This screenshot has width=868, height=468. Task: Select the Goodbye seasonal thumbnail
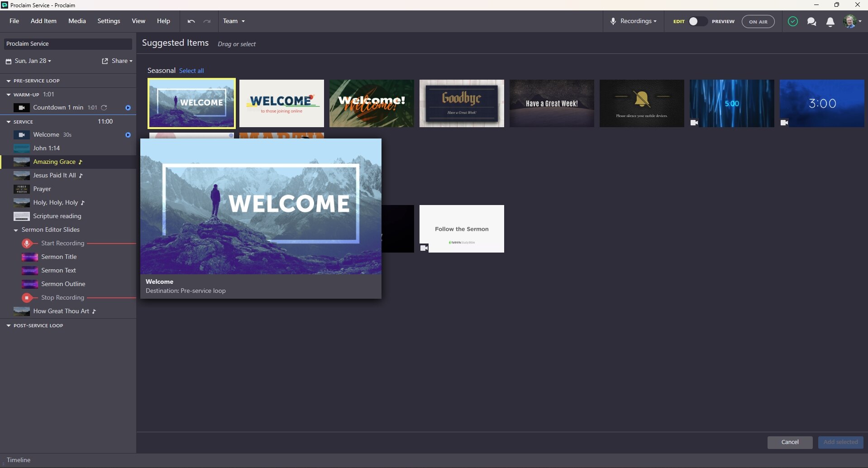461,103
